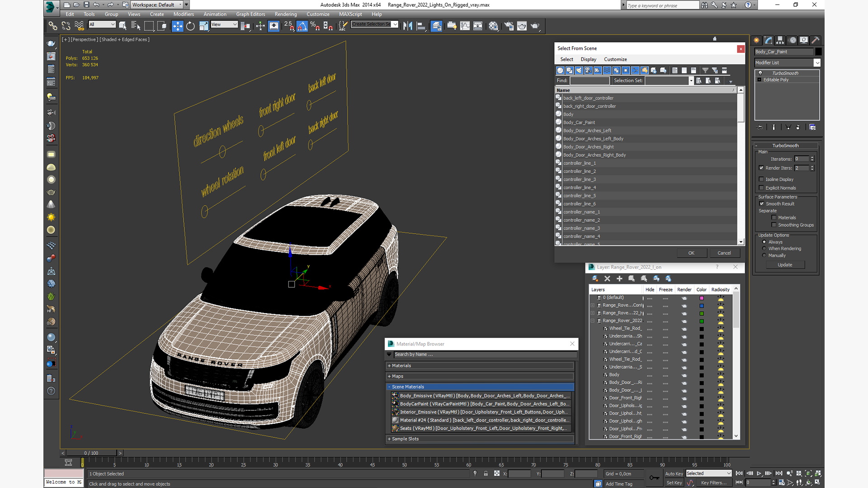Viewport: 868px width, 488px height.
Task: Open the Workspace Default dropdown
Action: (157, 5)
